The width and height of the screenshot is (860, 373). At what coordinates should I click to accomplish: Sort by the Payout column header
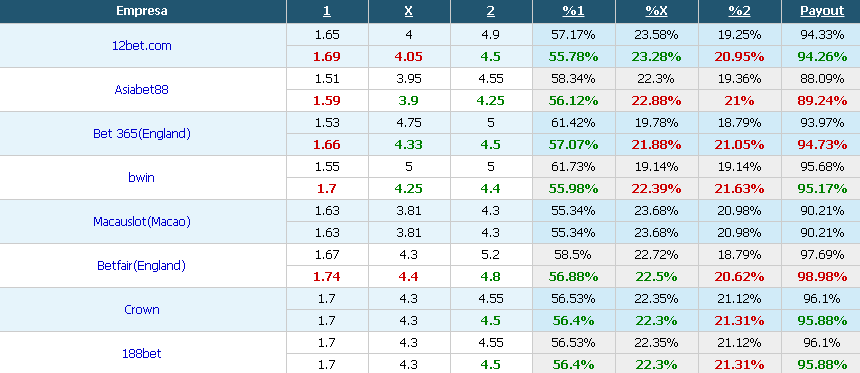822,11
